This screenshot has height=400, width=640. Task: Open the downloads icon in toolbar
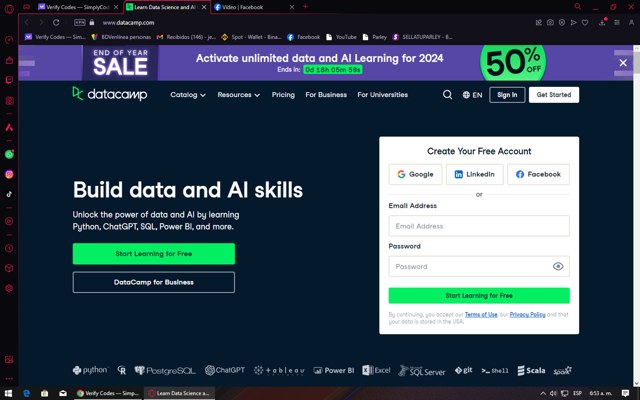coord(602,22)
